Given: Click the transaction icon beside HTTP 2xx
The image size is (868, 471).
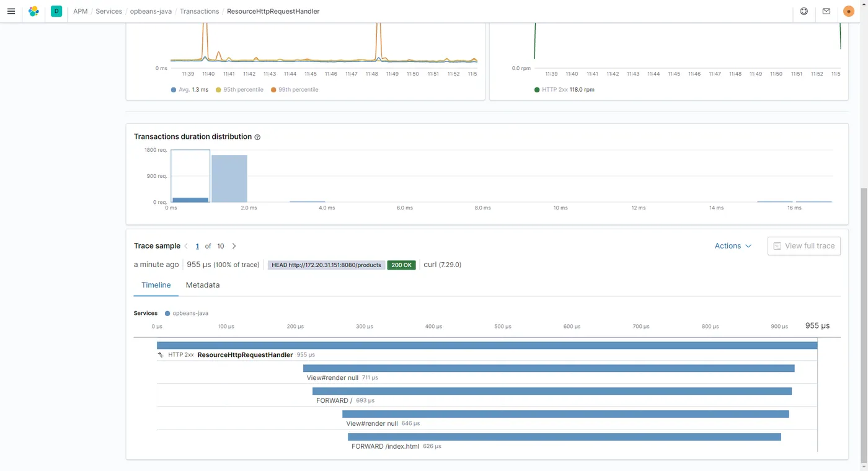Looking at the screenshot, I should 161,355.
